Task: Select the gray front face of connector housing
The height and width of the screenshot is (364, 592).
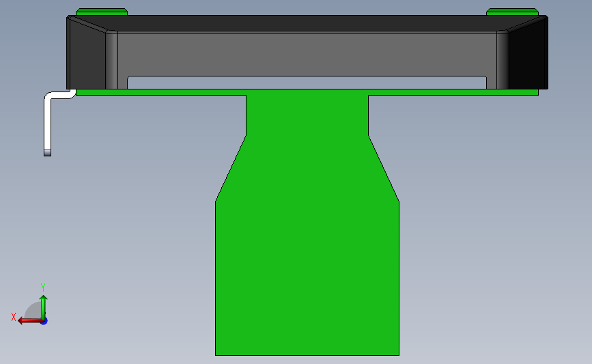Action: coord(307,55)
